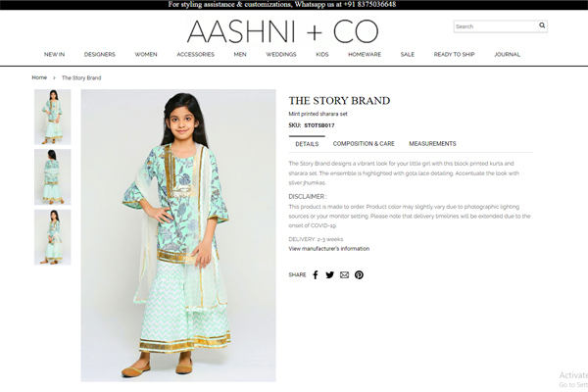The width and height of the screenshot is (588, 392).
Task: Open the Composition & Care tab
Action: click(364, 144)
